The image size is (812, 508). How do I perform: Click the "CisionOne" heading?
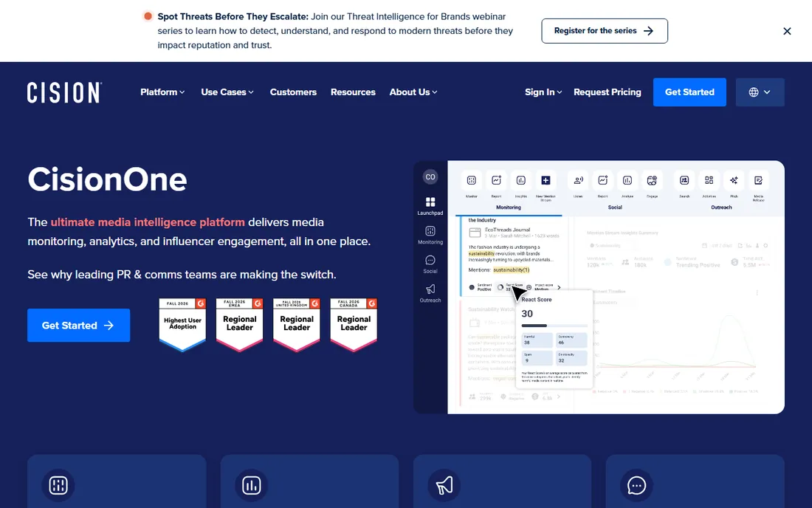(107, 179)
